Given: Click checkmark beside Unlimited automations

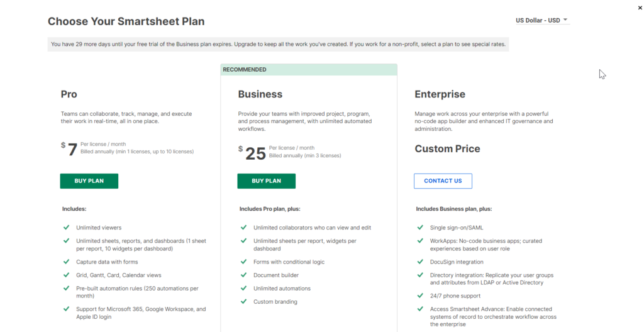Looking at the screenshot, I should click(x=243, y=288).
